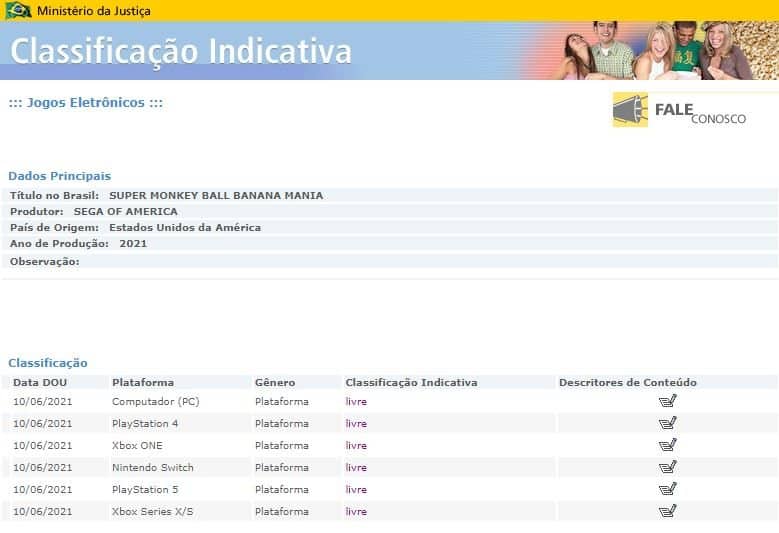
Task: Click the FALE CONOSCO contact text
Action: (700, 113)
